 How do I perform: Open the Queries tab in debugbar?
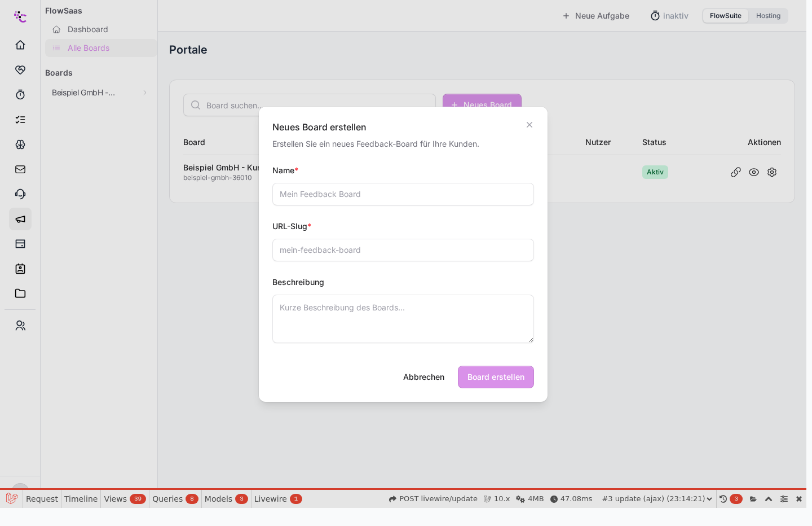pyautogui.click(x=175, y=499)
